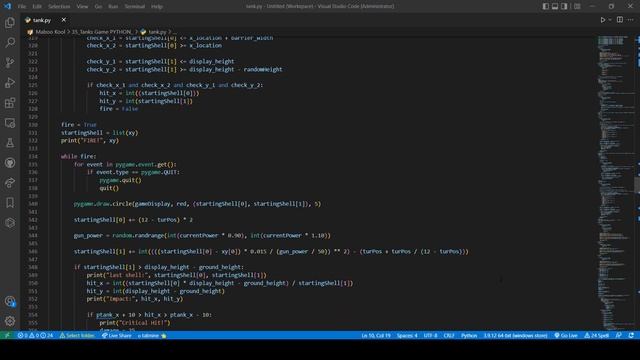Open the Edit menu
640x360 pixels.
[x=37, y=7]
